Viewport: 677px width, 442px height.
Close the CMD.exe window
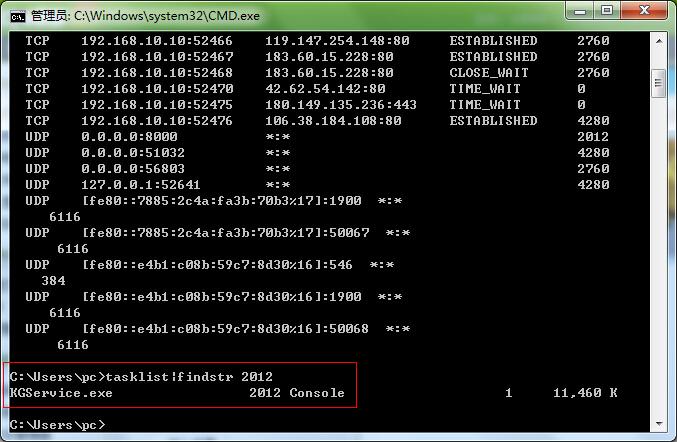[x=644, y=11]
